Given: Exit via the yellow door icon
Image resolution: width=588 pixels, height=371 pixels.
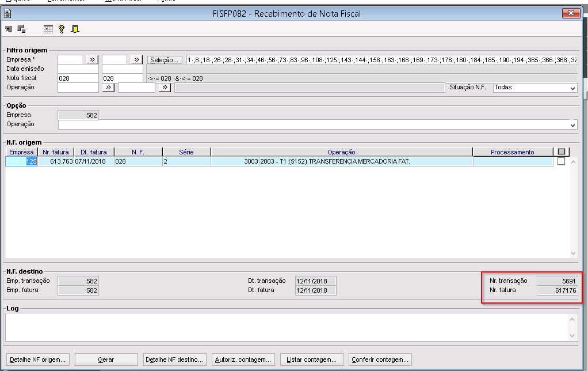Looking at the screenshot, I should (x=75, y=29).
